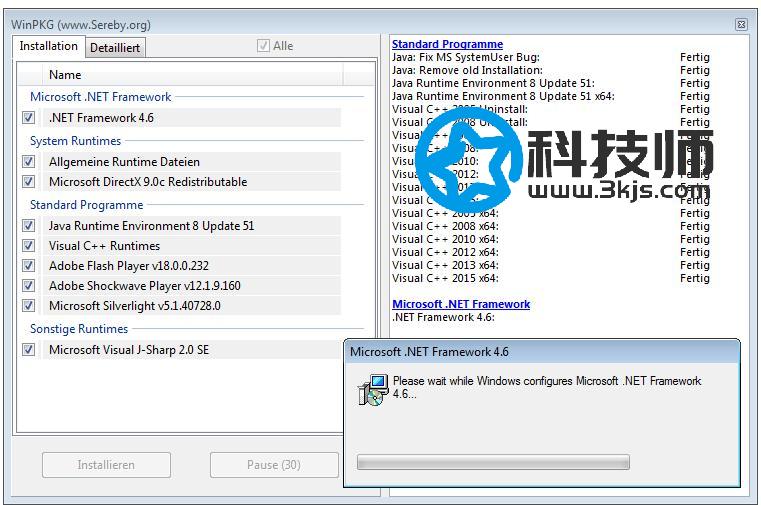Select the Microsoft Silverlight v5.1.40728.0 row
This screenshot has height=505, width=761.
click(192, 306)
